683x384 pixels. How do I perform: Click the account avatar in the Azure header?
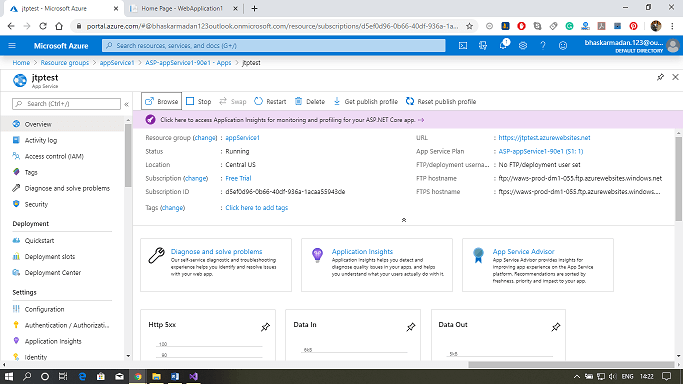pos(673,45)
